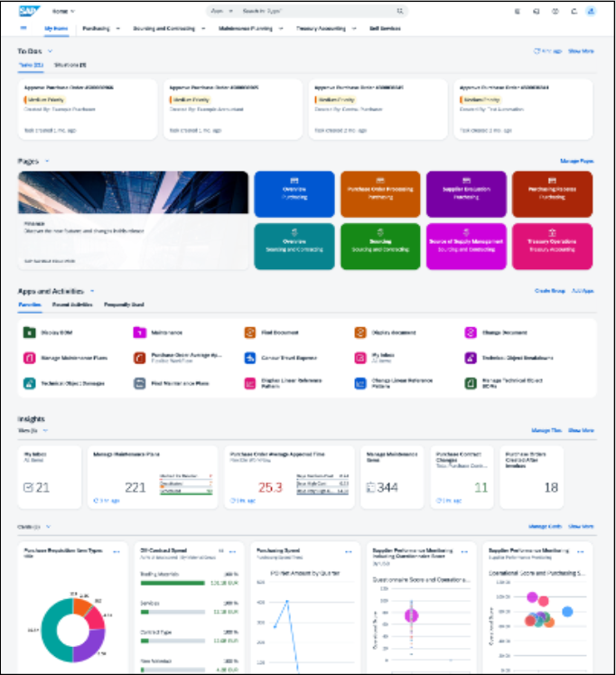
Task: Click the Create Group link
Action: (550, 291)
